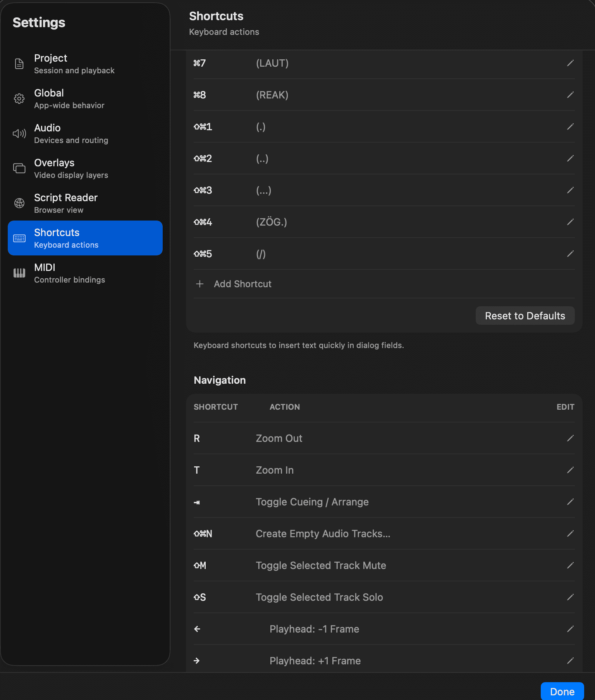This screenshot has height=700, width=595.
Task: Click the ⇧M shortcut key label
Action: 200,566
